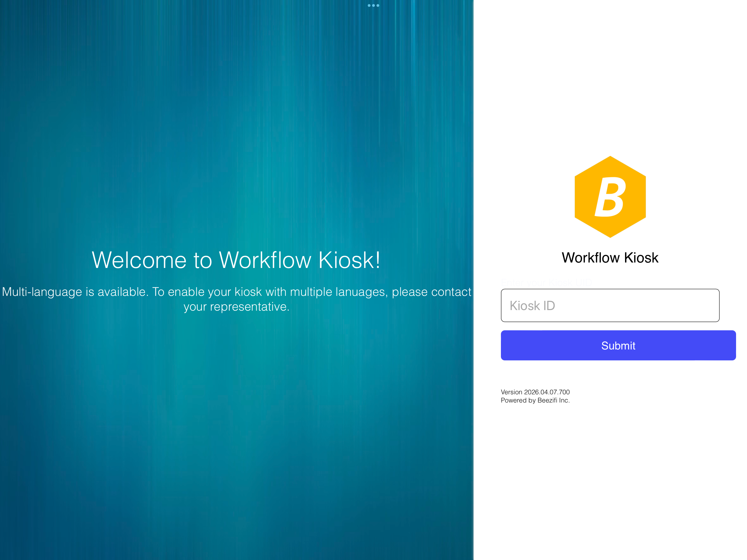747x560 pixels.
Task: Tap the yellow hexagon Beezifi logo
Action: click(x=610, y=197)
